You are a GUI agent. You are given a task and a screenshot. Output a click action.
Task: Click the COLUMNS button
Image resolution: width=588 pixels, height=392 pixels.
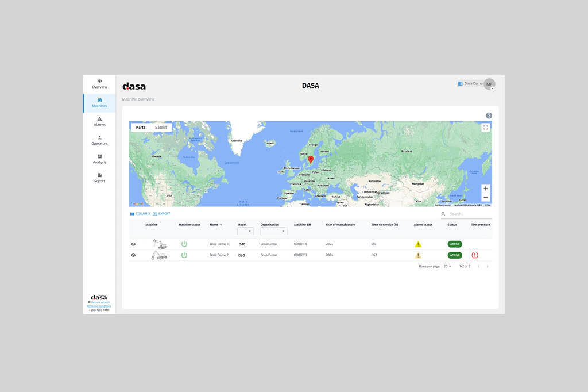click(140, 214)
